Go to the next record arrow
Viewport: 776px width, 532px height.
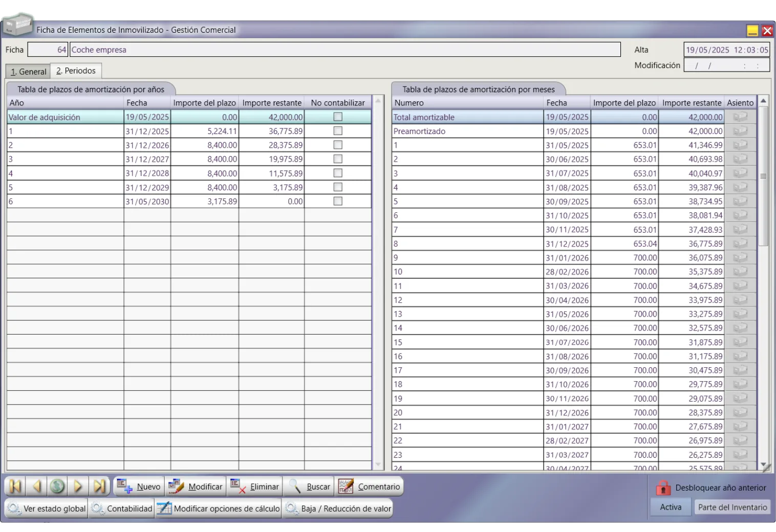[78, 486]
